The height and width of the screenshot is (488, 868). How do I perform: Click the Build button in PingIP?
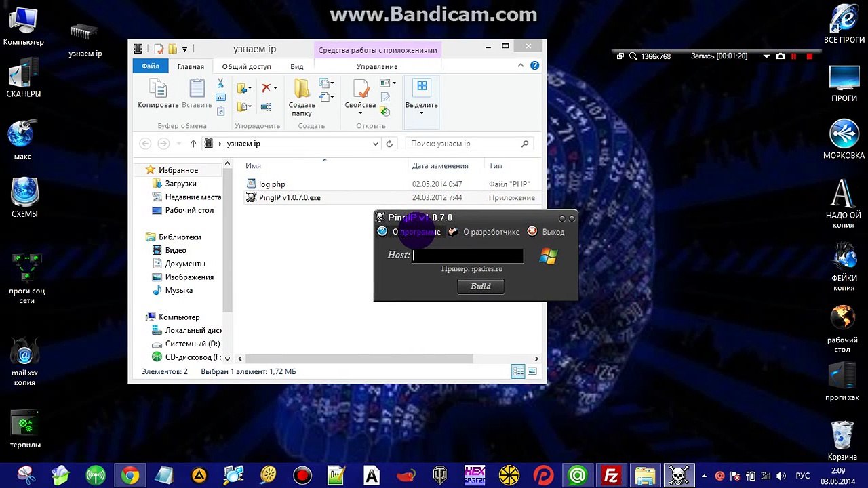480,287
